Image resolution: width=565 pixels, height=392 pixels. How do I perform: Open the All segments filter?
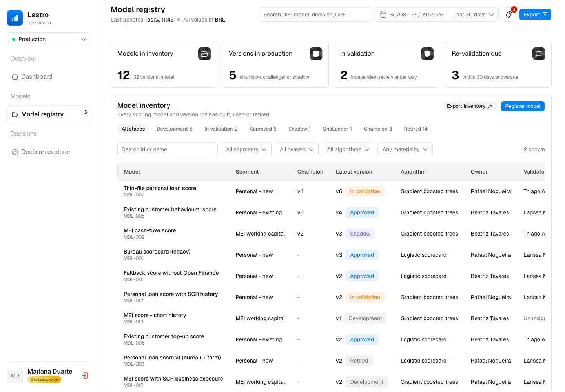[x=246, y=149]
